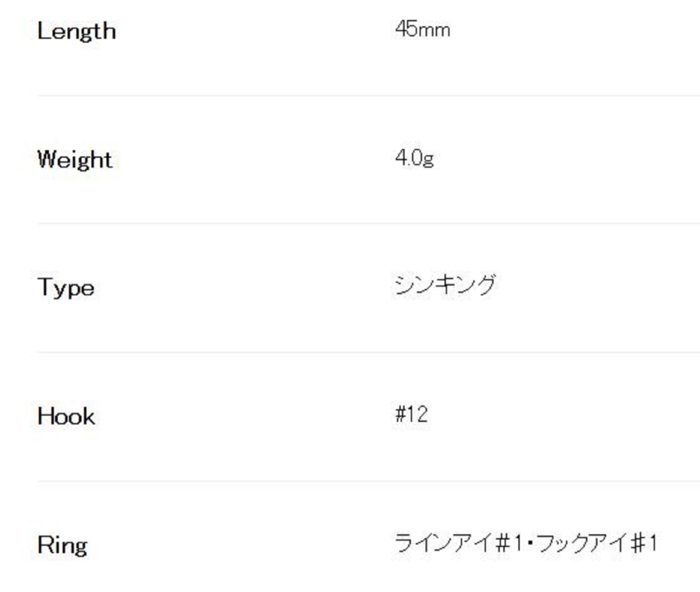Click the Hook row label
The width and height of the screenshot is (700, 592).
click(66, 416)
